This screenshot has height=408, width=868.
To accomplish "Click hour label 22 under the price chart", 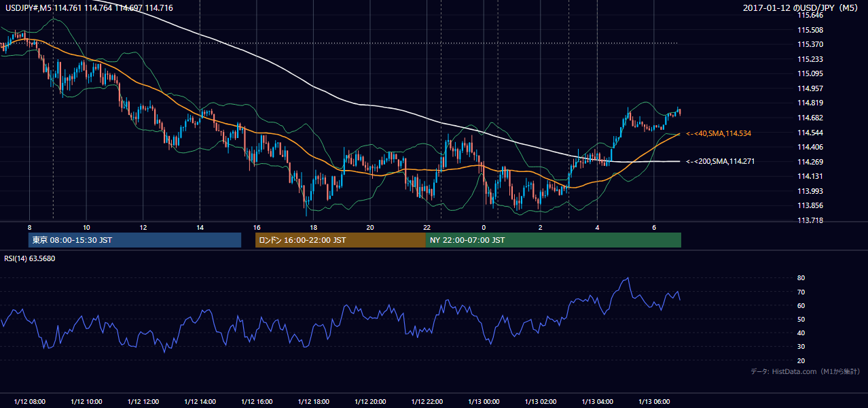I will 427,227.
